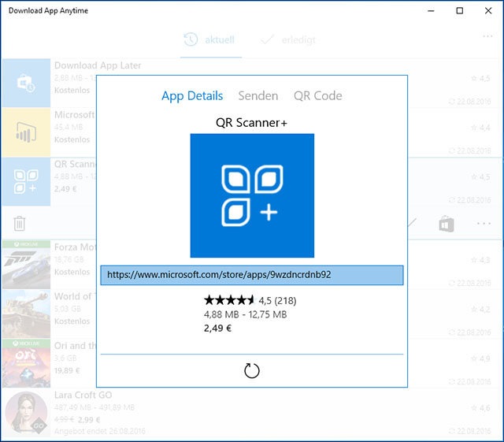Click the large QR Scanner+ app logo

(x=252, y=195)
